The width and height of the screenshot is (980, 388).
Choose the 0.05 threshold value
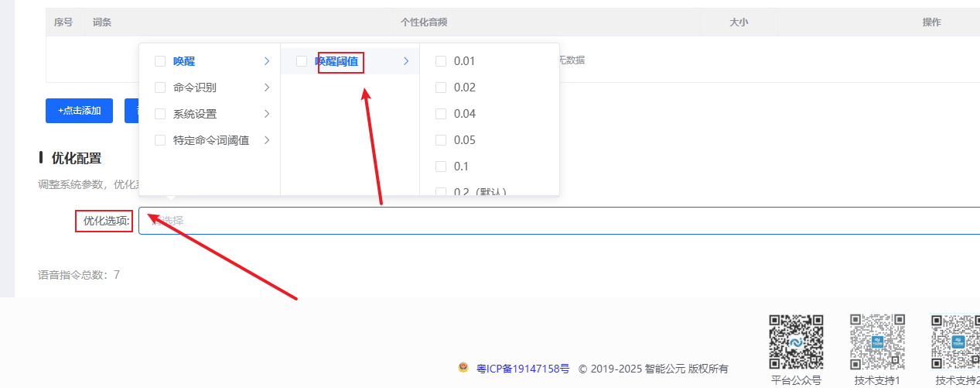point(490,140)
